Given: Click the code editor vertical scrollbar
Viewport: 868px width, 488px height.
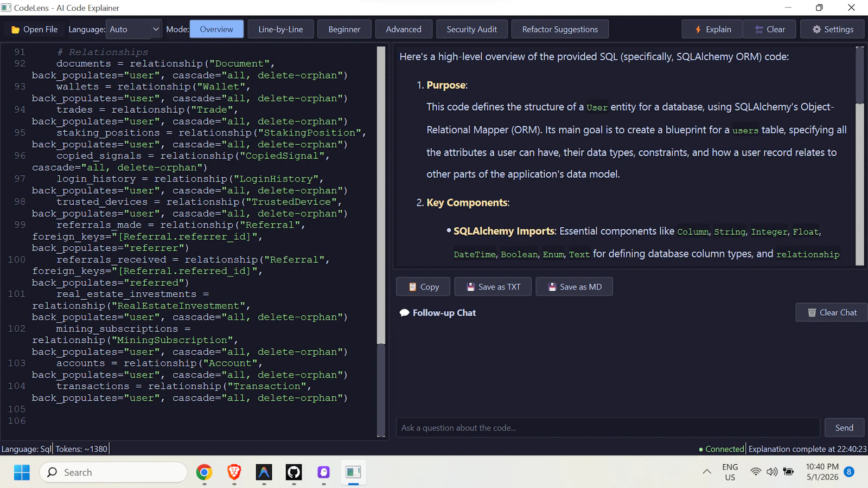Looking at the screenshot, I should (381, 241).
